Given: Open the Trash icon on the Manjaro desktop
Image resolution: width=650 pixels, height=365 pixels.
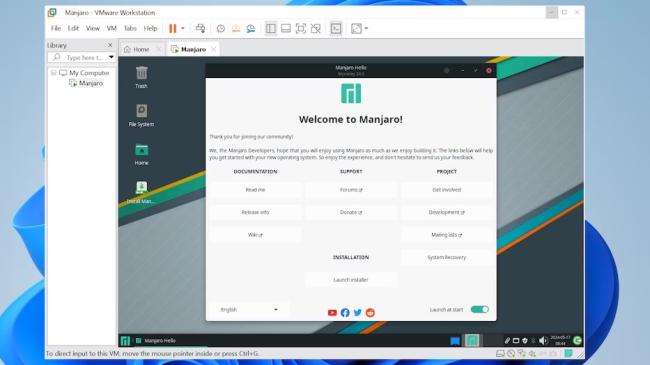Looking at the screenshot, I should click(141, 77).
